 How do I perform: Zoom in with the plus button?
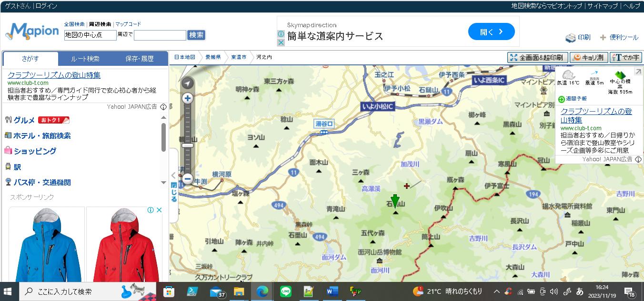(188, 99)
